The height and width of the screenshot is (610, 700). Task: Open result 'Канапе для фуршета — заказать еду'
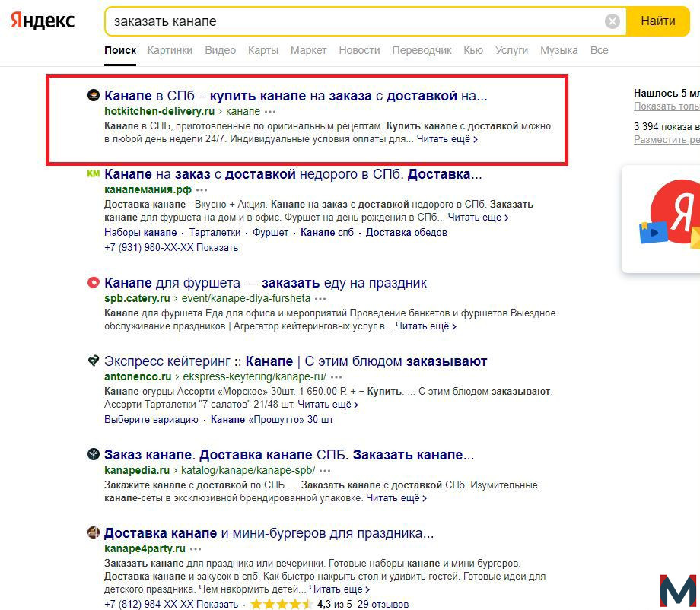point(266,283)
